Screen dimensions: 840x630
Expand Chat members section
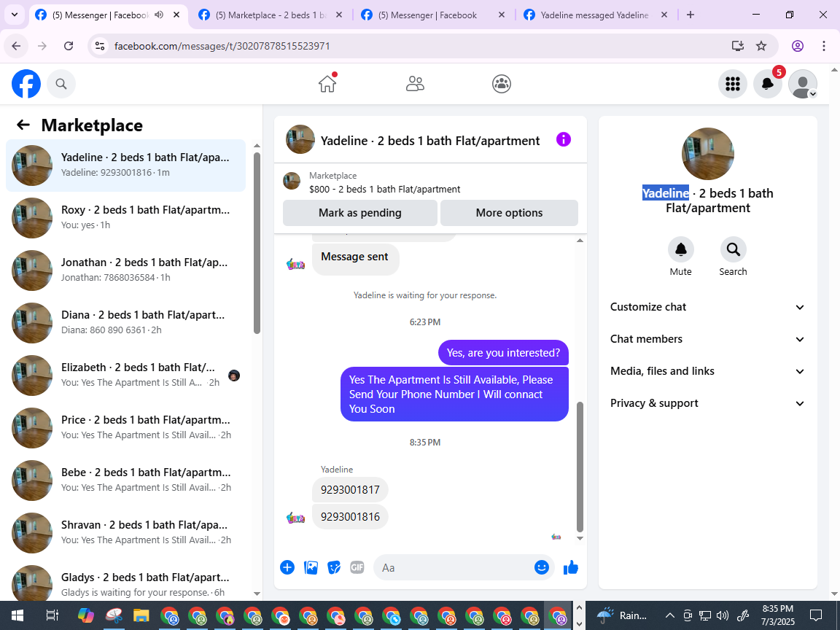(708, 339)
